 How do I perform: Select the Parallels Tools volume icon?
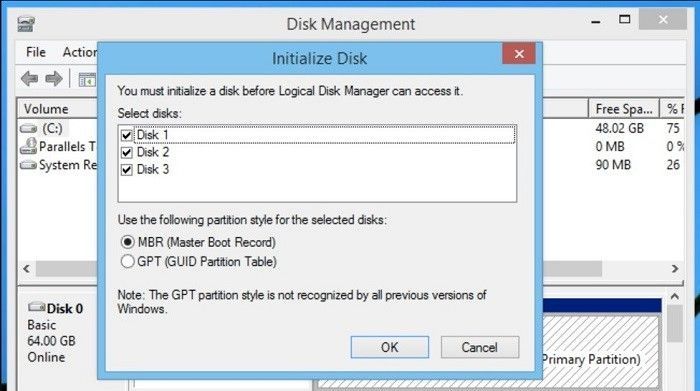[x=29, y=146]
